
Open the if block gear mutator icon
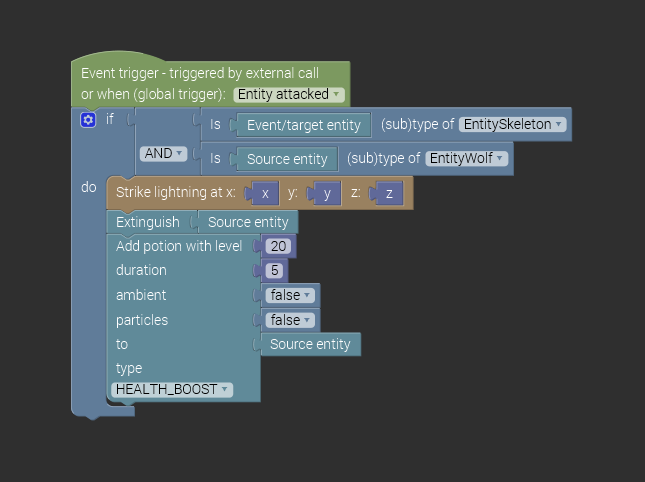(88, 120)
